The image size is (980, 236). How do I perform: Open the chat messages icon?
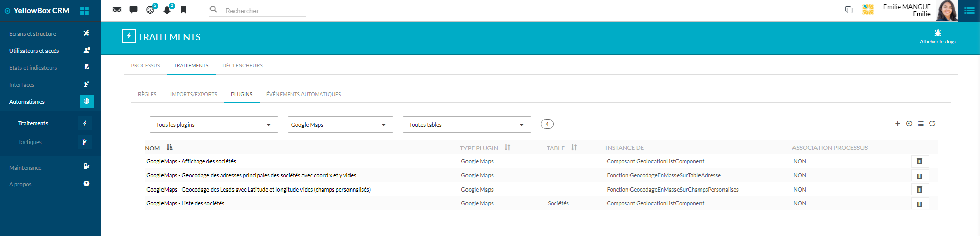click(133, 10)
